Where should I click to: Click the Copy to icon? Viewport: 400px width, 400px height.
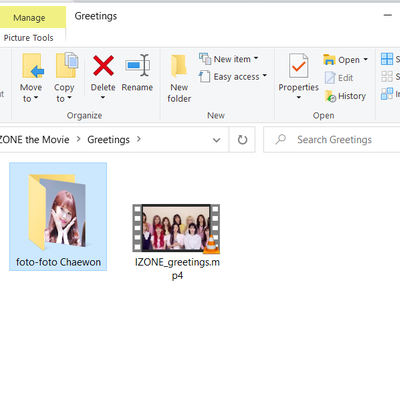(x=66, y=65)
